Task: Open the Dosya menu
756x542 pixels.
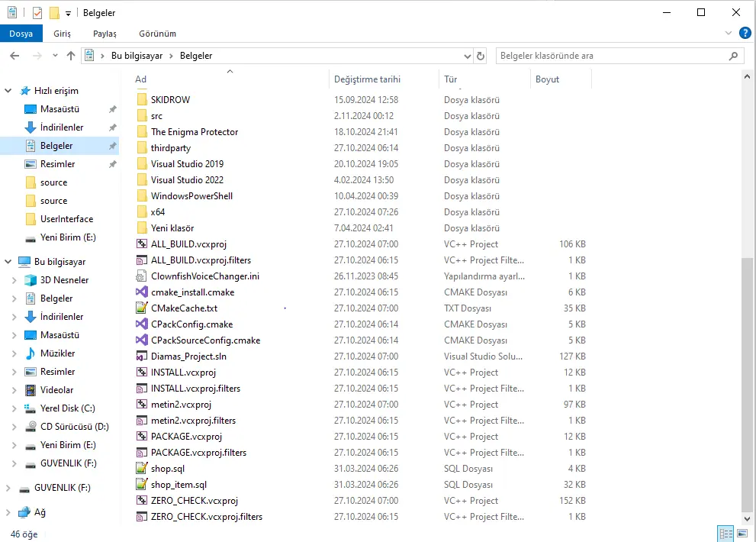Action: [21, 34]
